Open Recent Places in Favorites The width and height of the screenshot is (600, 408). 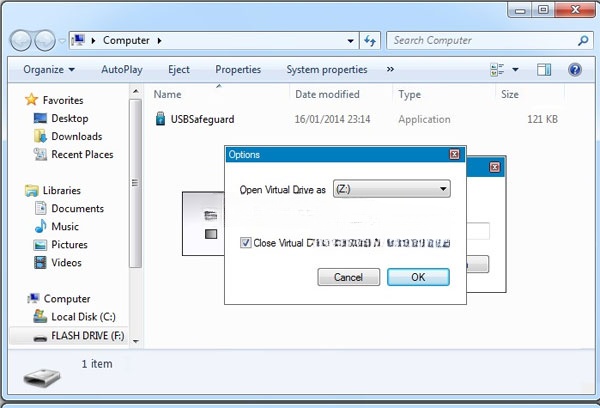(82, 154)
